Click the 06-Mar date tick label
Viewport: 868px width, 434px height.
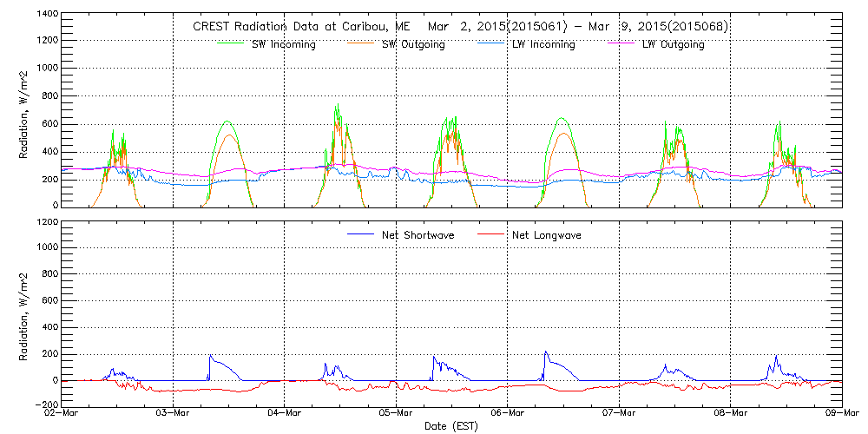[x=507, y=414]
